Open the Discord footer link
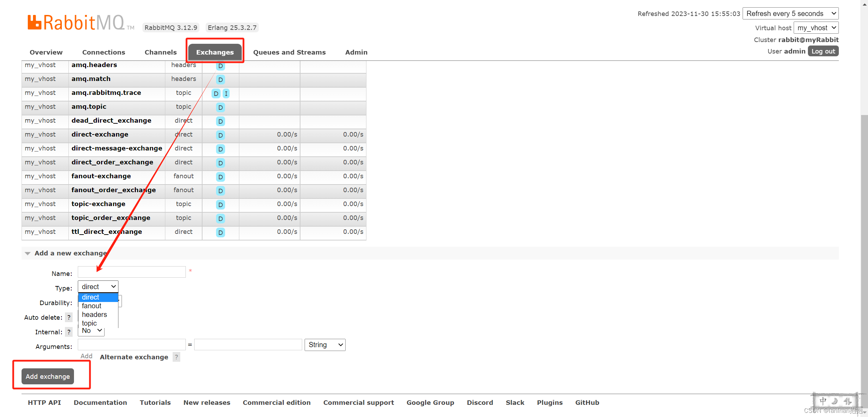 480,402
